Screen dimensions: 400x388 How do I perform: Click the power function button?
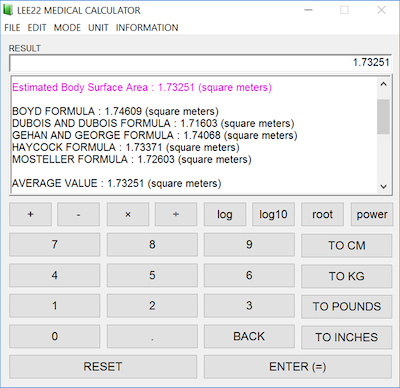pyautogui.click(x=372, y=214)
